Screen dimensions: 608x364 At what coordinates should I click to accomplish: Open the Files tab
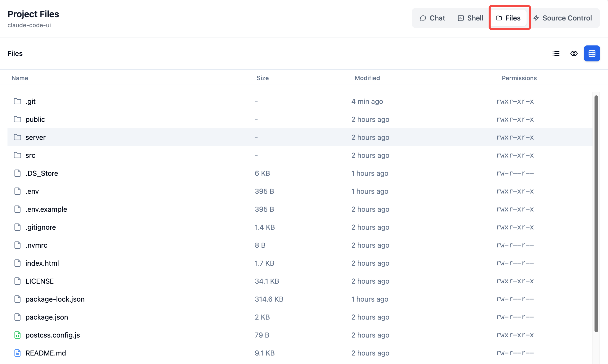[509, 18]
